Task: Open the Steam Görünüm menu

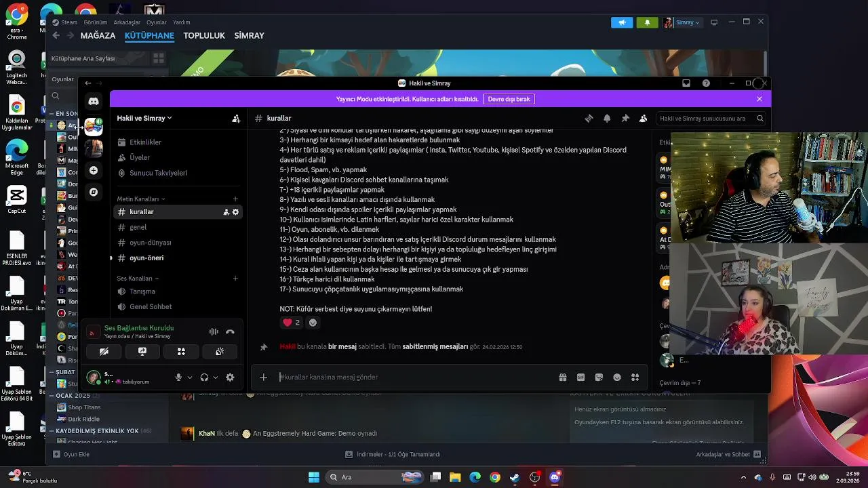Action: point(95,22)
